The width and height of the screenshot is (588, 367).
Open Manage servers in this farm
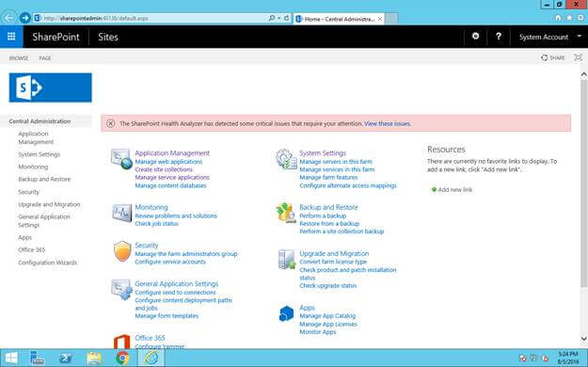coord(336,162)
